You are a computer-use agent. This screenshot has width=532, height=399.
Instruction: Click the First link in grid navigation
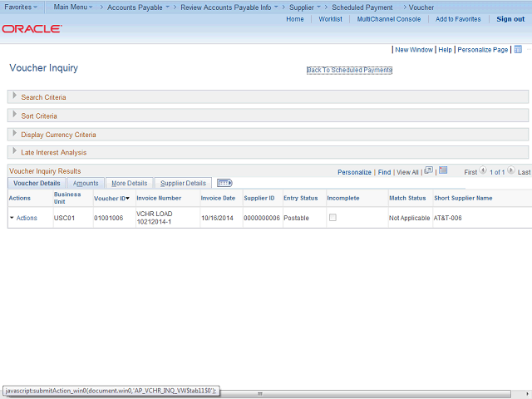tap(470, 172)
